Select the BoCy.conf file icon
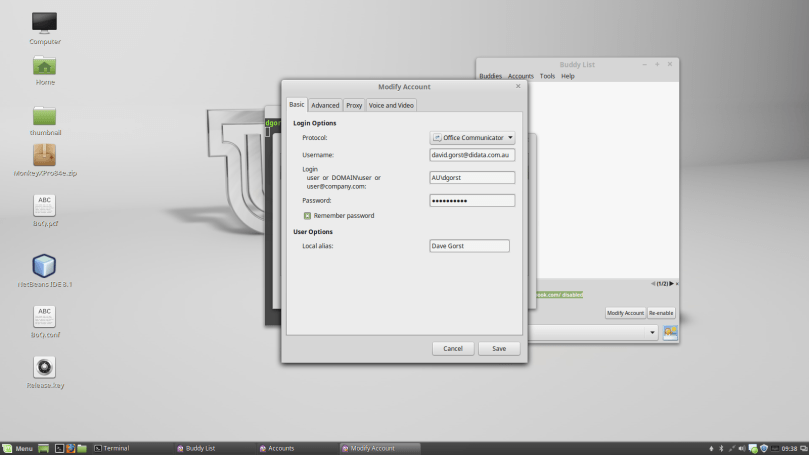This screenshot has height=455, width=809. [44, 321]
